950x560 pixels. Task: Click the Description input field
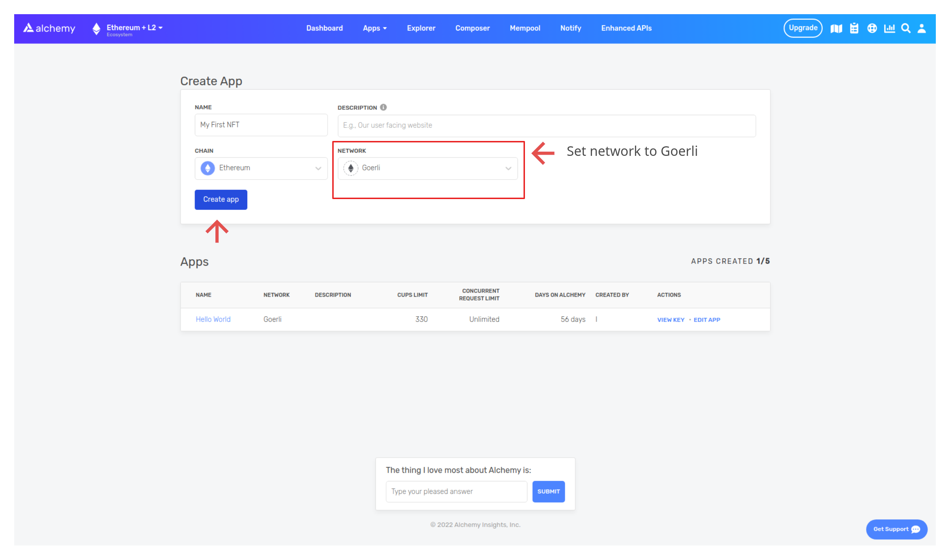pyautogui.click(x=547, y=126)
